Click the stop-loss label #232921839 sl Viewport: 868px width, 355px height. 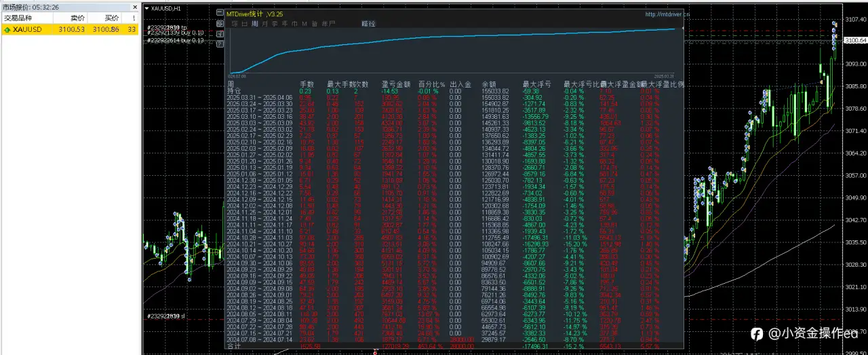click(x=167, y=316)
